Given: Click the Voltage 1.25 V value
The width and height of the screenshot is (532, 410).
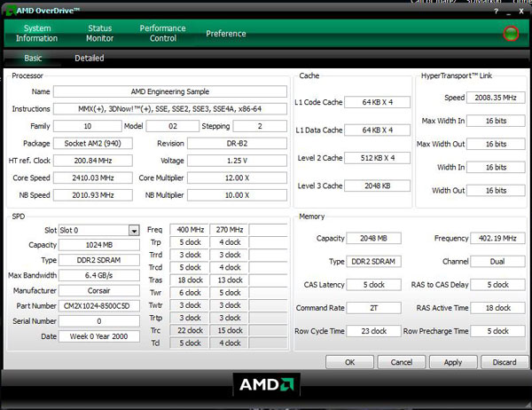Looking at the screenshot, I should coord(237,161).
